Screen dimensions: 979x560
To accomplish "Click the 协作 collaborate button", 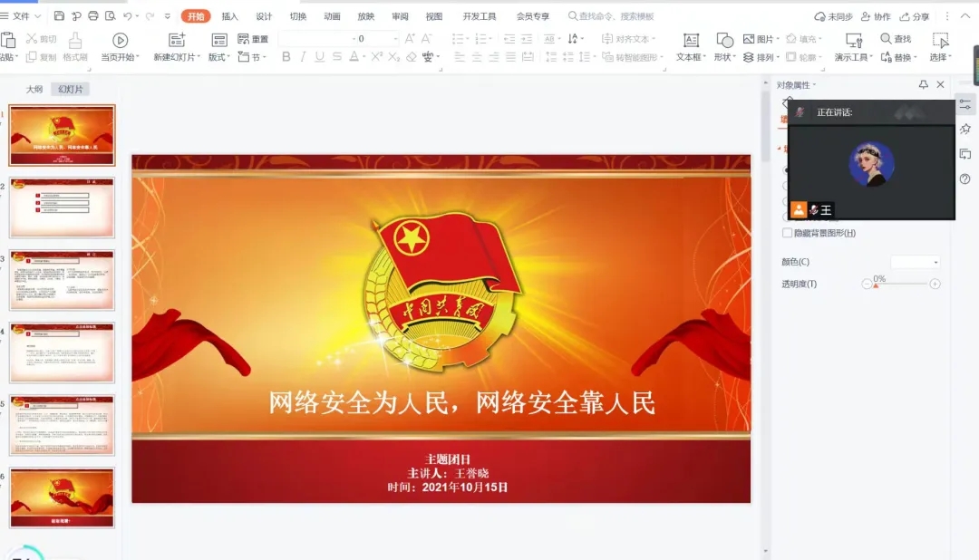I will coord(876,16).
